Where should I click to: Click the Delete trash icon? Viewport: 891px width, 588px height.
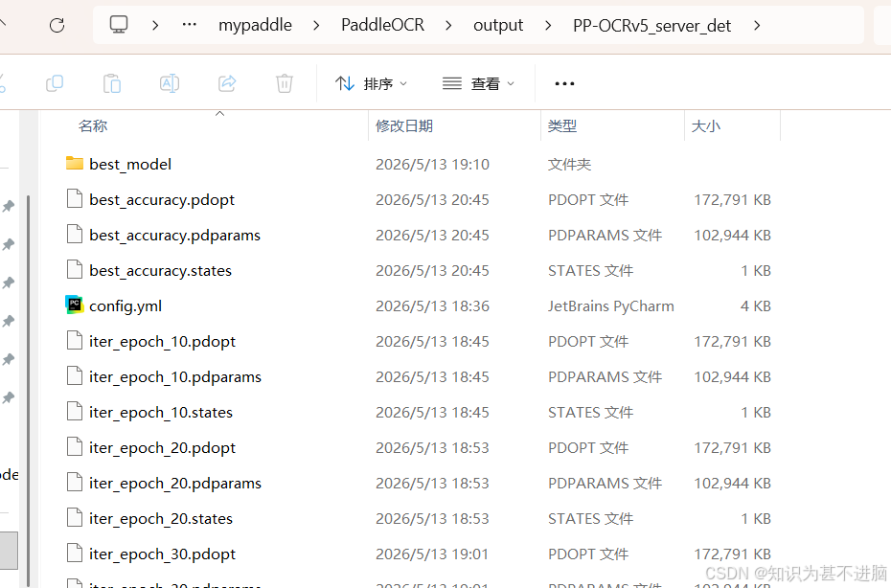[x=285, y=83]
